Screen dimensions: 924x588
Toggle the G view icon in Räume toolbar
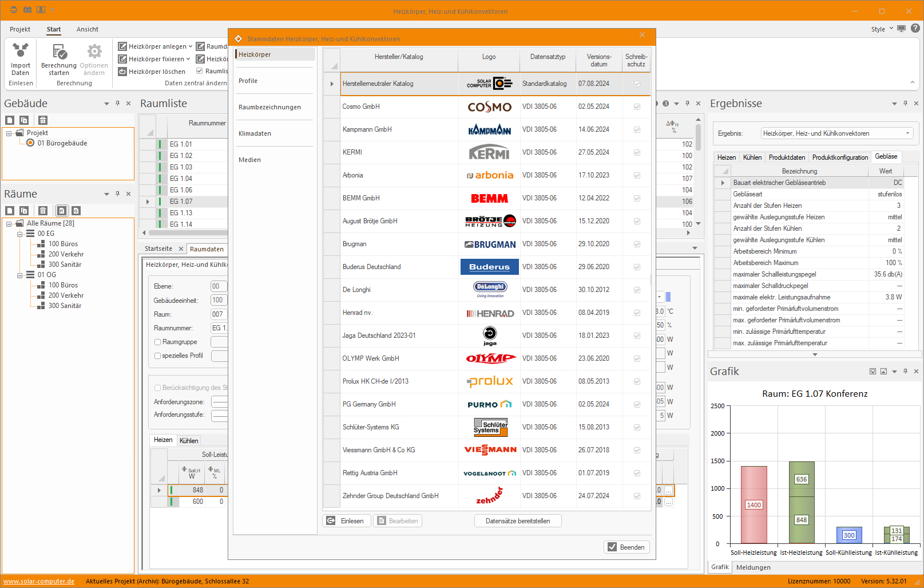click(76, 211)
